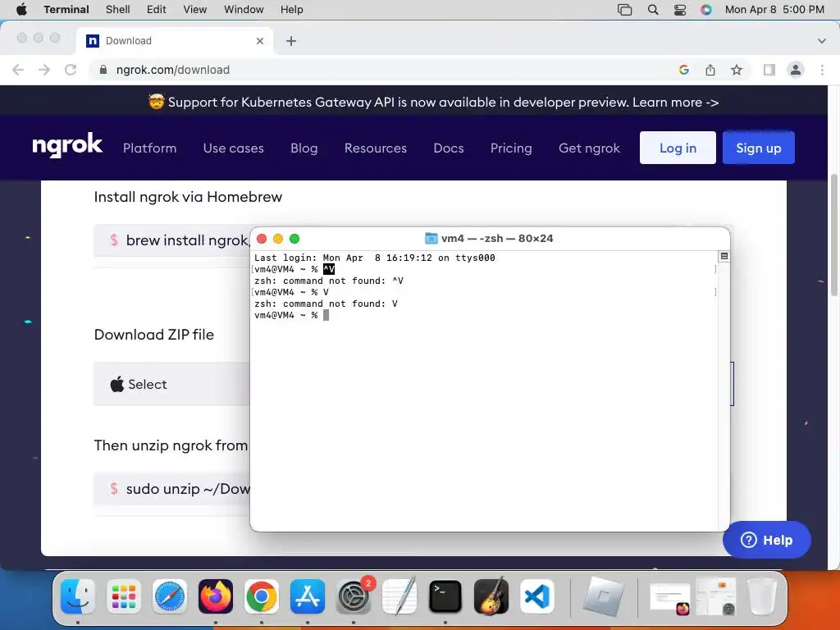
Task: Open the Shell menu
Action: pyautogui.click(x=118, y=10)
